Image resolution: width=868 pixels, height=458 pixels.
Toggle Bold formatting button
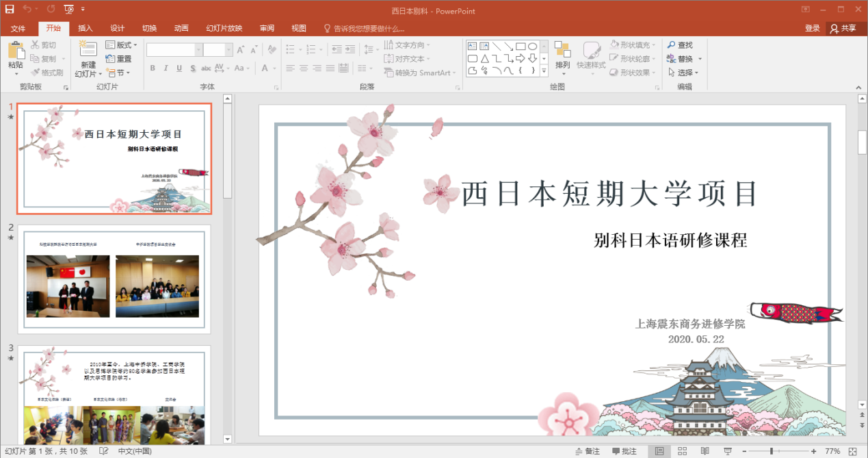(x=153, y=68)
